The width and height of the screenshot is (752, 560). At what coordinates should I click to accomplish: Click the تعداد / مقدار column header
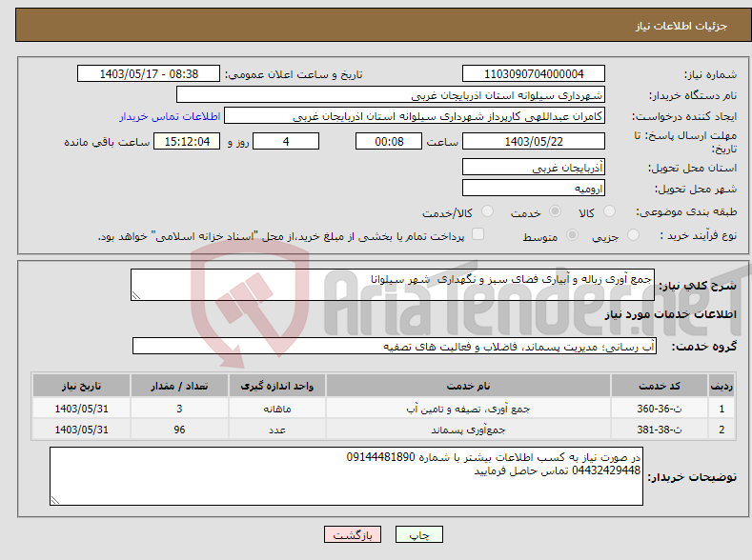pyautogui.click(x=179, y=386)
